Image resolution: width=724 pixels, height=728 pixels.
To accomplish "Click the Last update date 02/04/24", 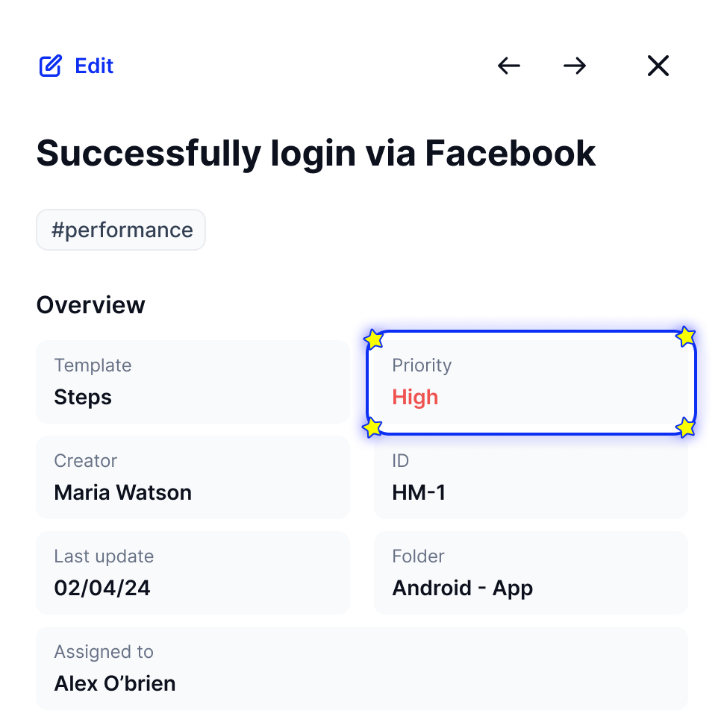I will (102, 589).
